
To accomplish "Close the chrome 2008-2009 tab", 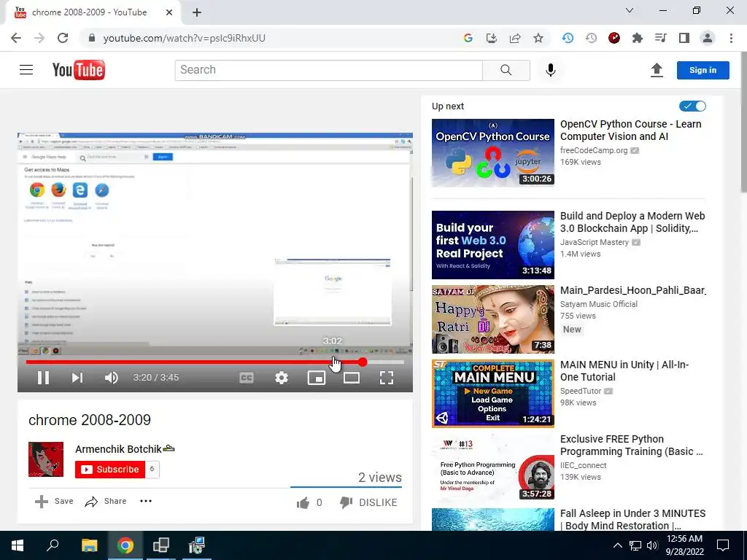I will click(169, 12).
